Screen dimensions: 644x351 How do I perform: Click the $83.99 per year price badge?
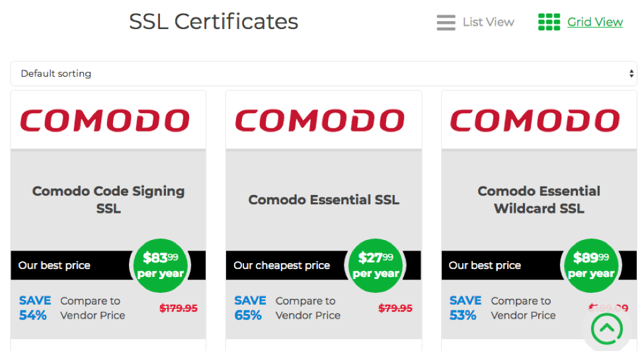(x=161, y=266)
